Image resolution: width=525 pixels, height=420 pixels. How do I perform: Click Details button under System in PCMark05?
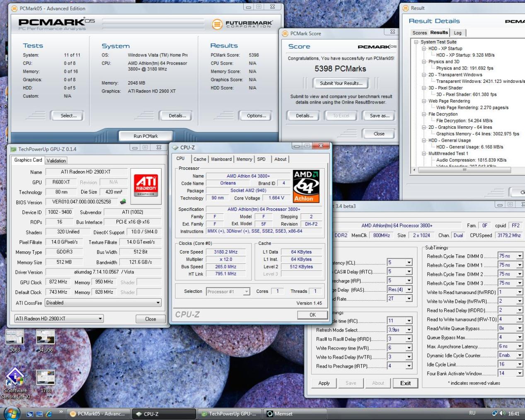(x=177, y=116)
